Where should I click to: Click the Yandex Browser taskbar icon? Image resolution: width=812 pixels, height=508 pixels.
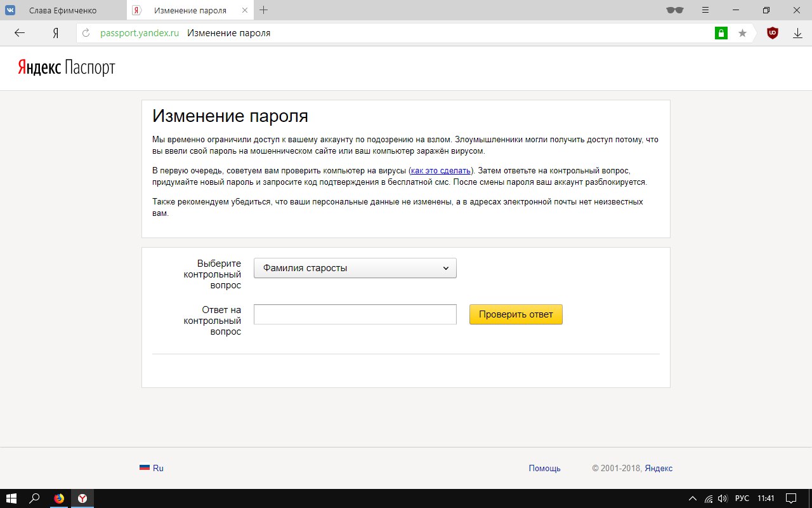82,498
